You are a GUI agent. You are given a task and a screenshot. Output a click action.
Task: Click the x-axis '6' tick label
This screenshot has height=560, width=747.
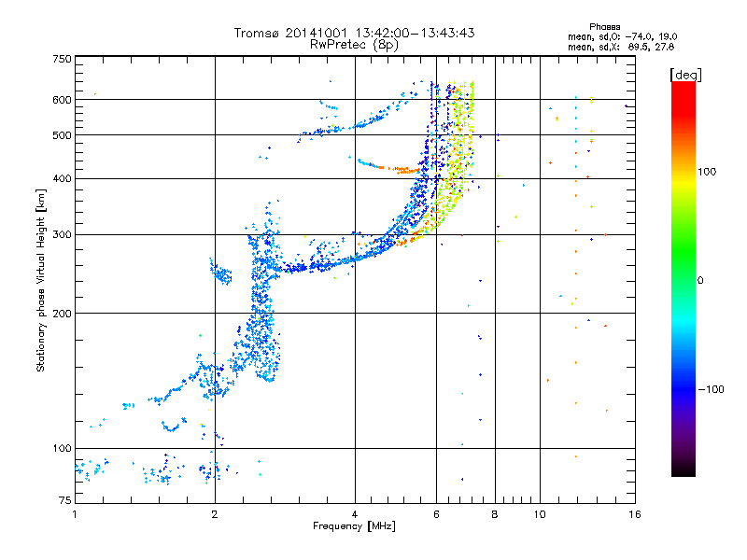[x=436, y=514]
